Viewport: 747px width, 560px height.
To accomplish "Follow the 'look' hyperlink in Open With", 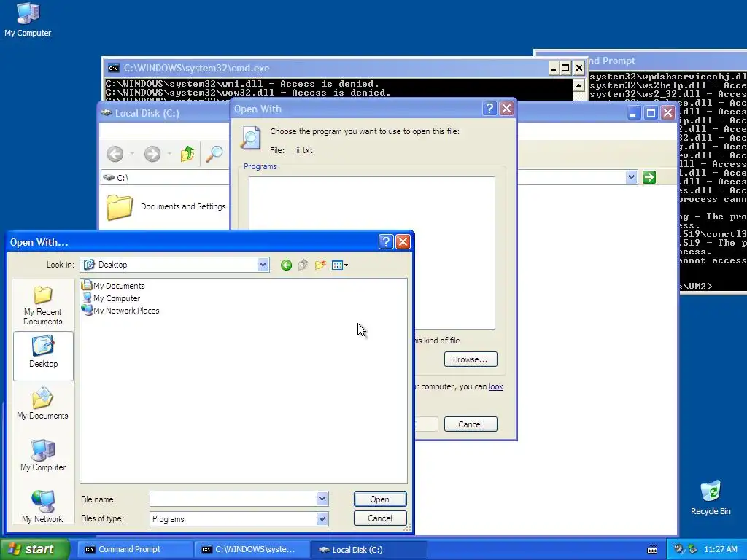I will click(496, 386).
